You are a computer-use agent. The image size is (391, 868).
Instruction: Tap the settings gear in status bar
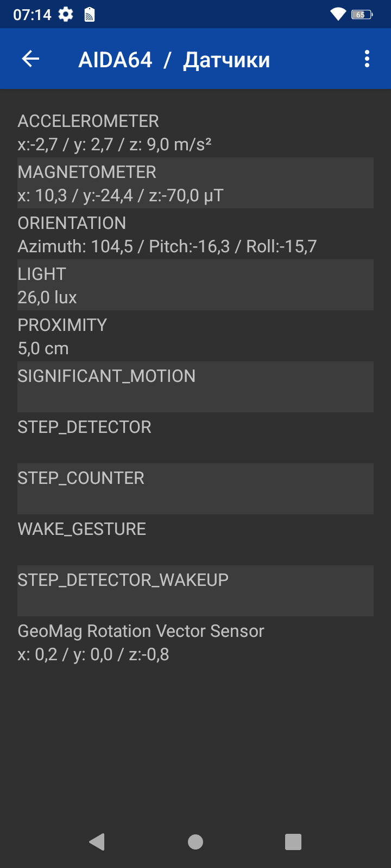(66, 15)
